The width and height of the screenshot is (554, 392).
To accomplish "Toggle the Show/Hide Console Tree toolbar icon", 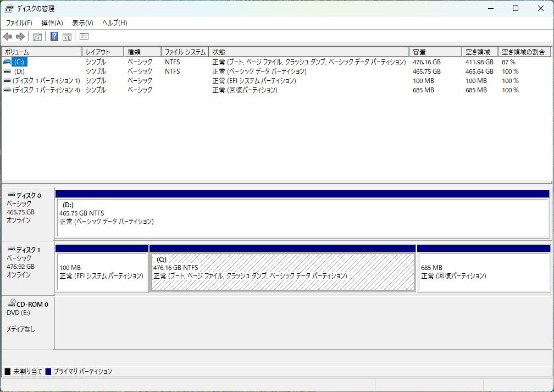I will tap(37, 36).
